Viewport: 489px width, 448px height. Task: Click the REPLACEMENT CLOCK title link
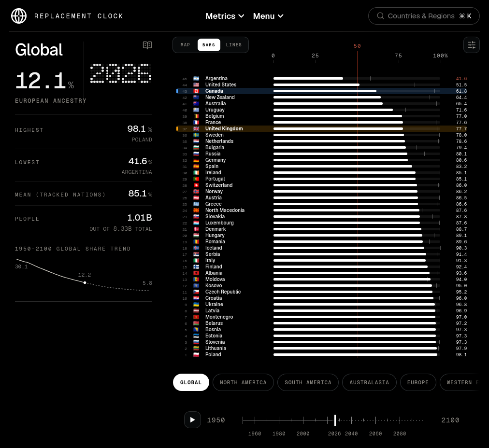click(x=79, y=16)
